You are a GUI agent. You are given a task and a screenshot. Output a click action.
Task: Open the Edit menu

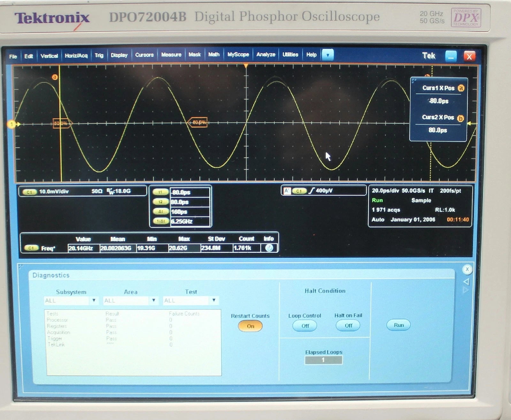click(x=28, y=56)
